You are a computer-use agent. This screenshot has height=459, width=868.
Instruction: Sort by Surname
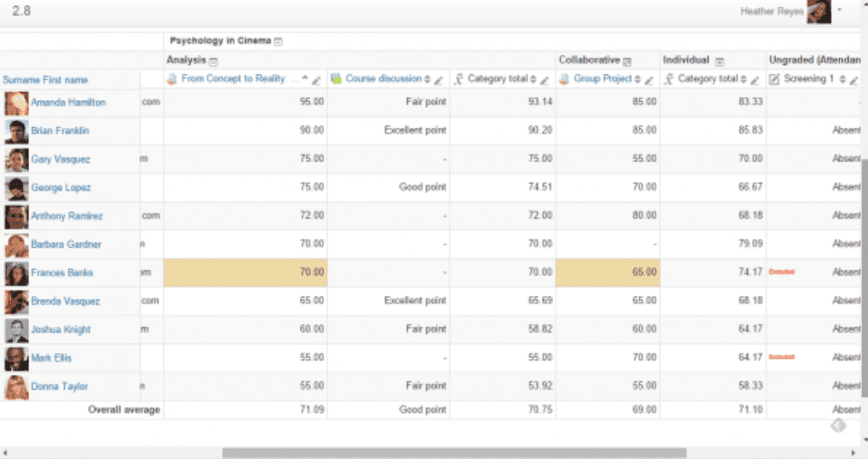click(21, 80)
